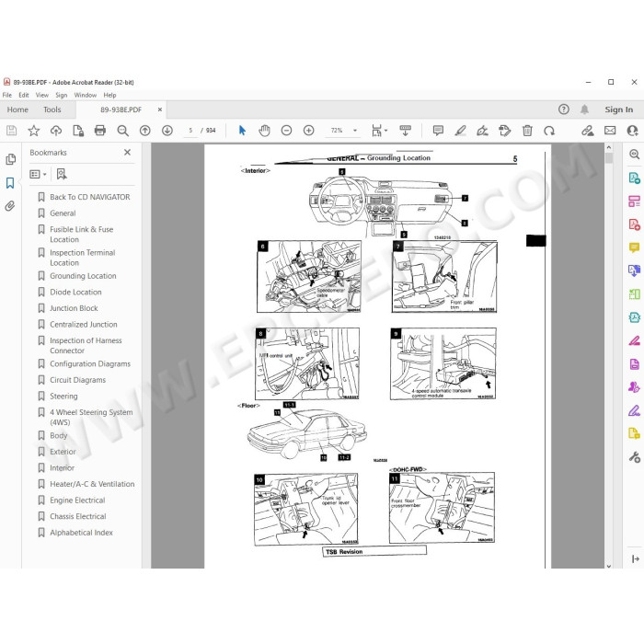Open the Junction Block bookmark
The height and width of the screenshot is (644, 644).
74,308
